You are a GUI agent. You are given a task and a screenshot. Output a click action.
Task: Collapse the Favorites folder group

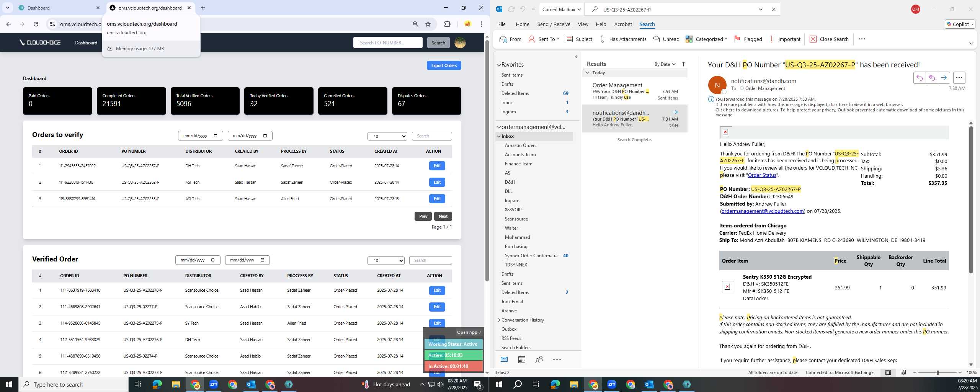[499, 65]
